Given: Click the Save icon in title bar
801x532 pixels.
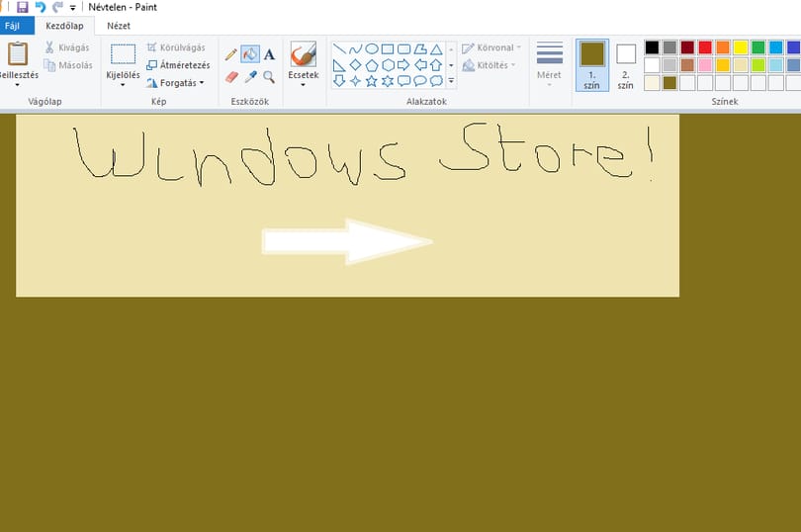Looking at the screenshot, I should tap(23, 7).
